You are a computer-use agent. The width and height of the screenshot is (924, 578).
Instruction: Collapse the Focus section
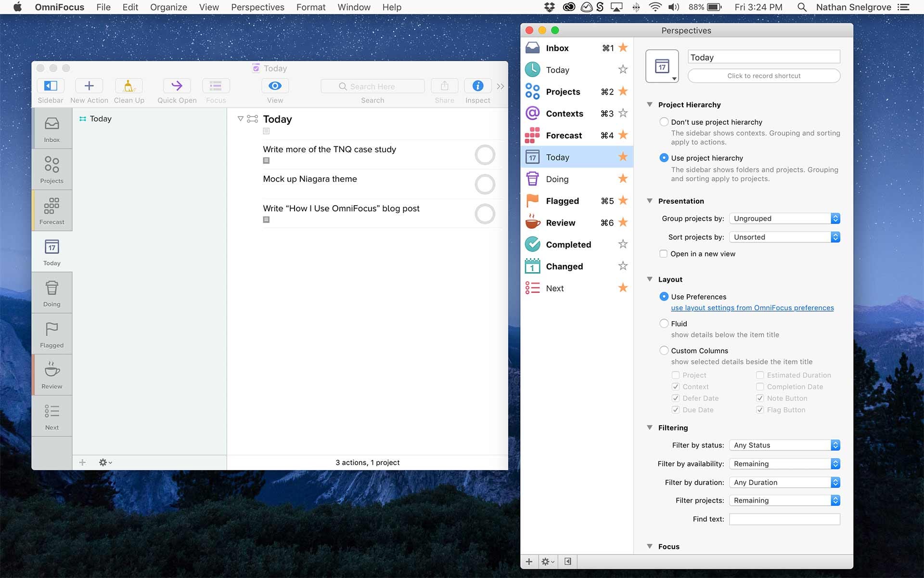[x=650, y=547]
